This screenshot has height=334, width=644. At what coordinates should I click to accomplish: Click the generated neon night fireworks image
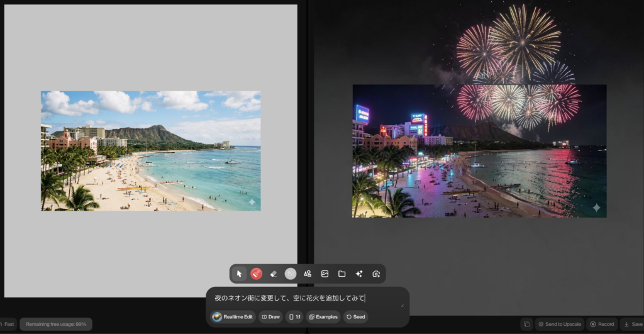479,151
